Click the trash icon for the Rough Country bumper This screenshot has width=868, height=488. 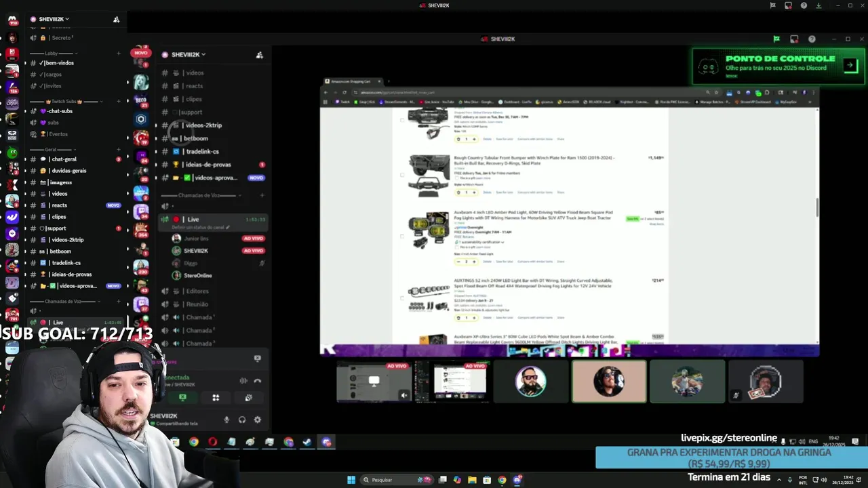pyautogui.click(x=458, y=192)
